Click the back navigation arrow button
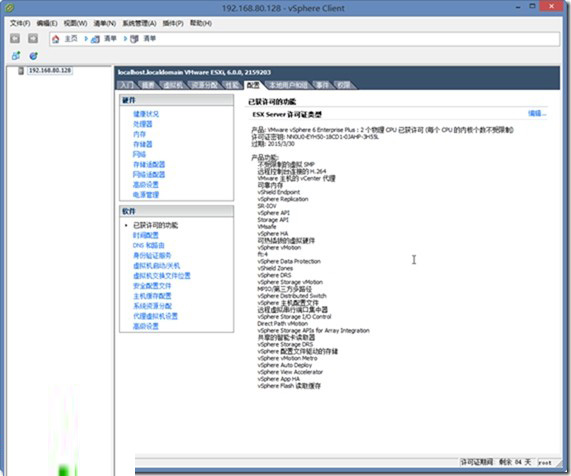 [x=15, y=38]
